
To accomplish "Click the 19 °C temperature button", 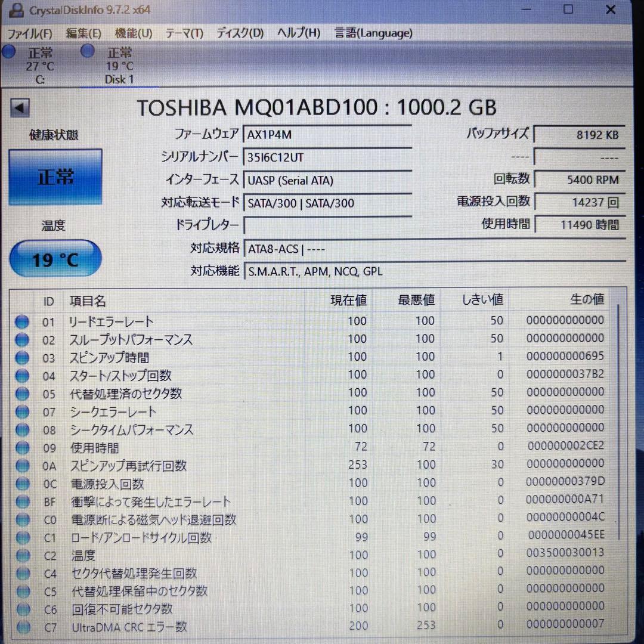I will (x=55, y=259).
